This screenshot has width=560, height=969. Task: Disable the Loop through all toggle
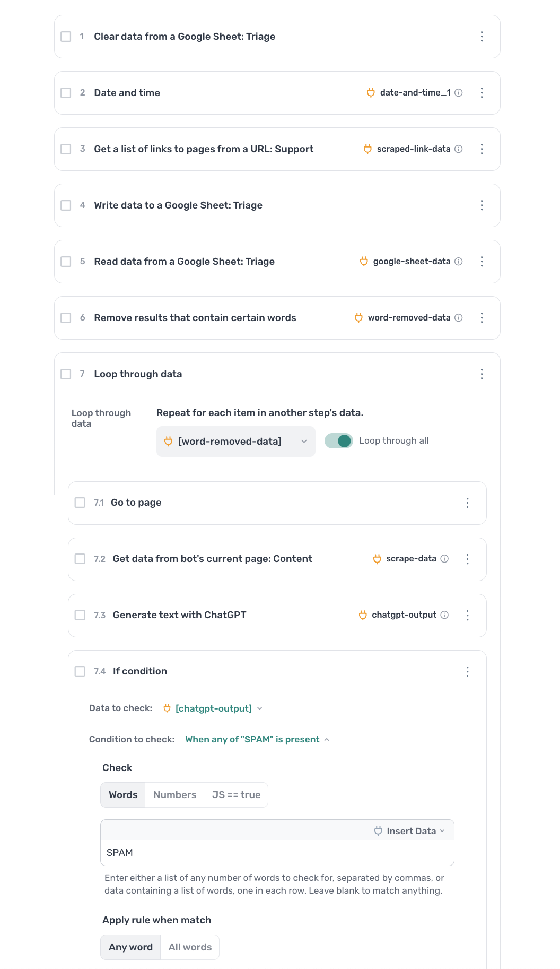[338, 440]
